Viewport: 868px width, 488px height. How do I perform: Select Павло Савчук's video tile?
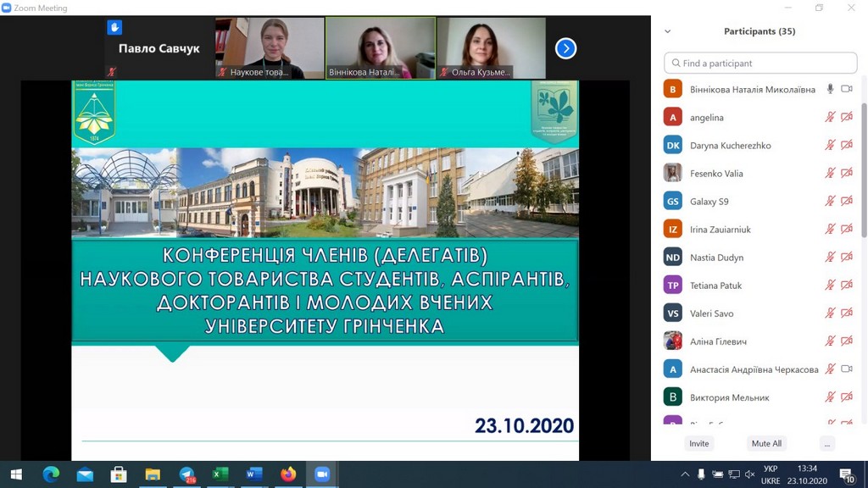(x=157, y=48)
